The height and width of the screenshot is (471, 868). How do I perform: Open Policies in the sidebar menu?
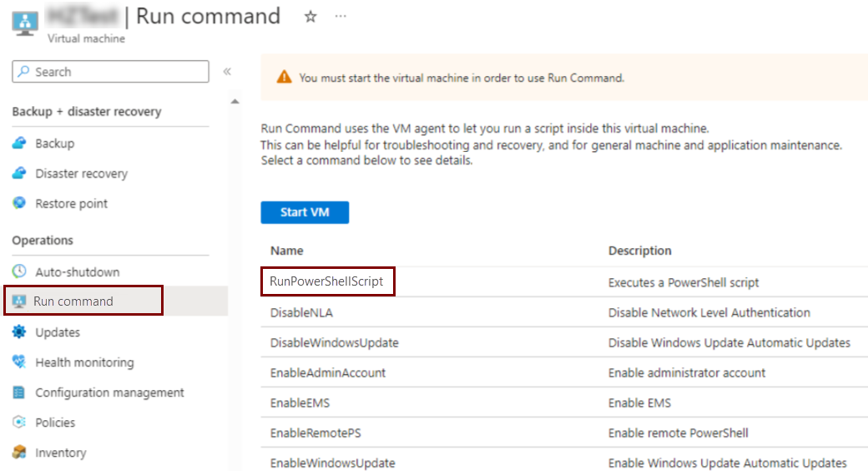pyautogui.click(x=55, y=423)
